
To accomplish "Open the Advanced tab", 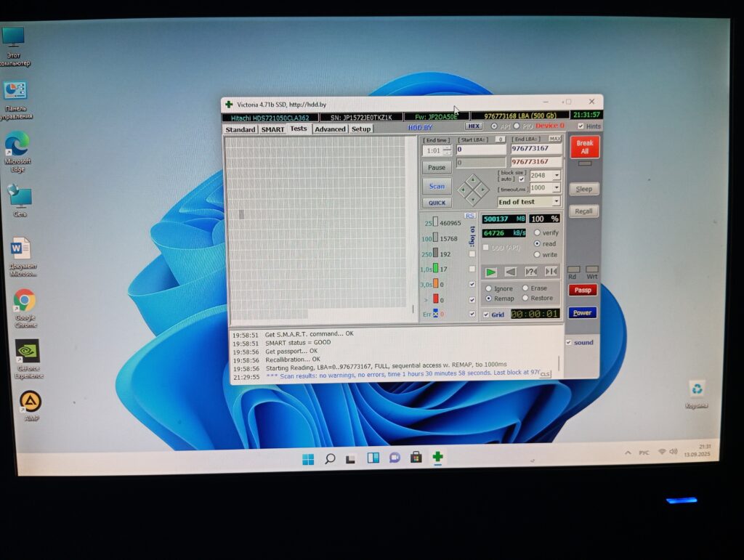I will (330, 129).
